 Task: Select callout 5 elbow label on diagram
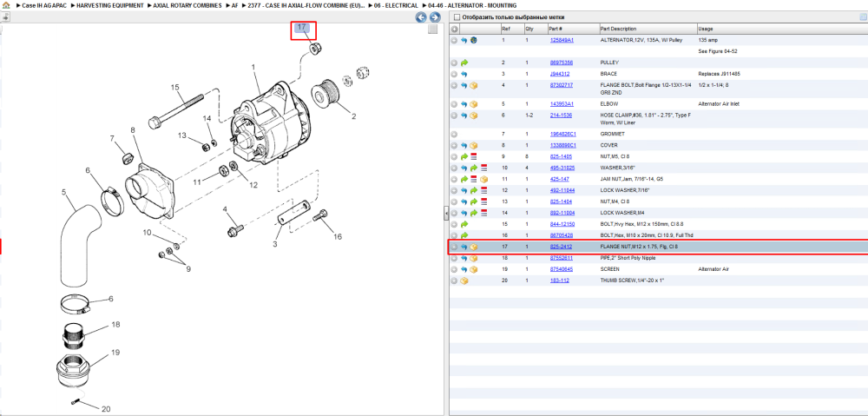[64, 192]
